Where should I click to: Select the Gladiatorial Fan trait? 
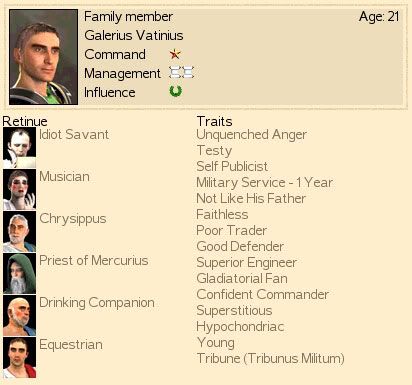click(x=242, y=278)
